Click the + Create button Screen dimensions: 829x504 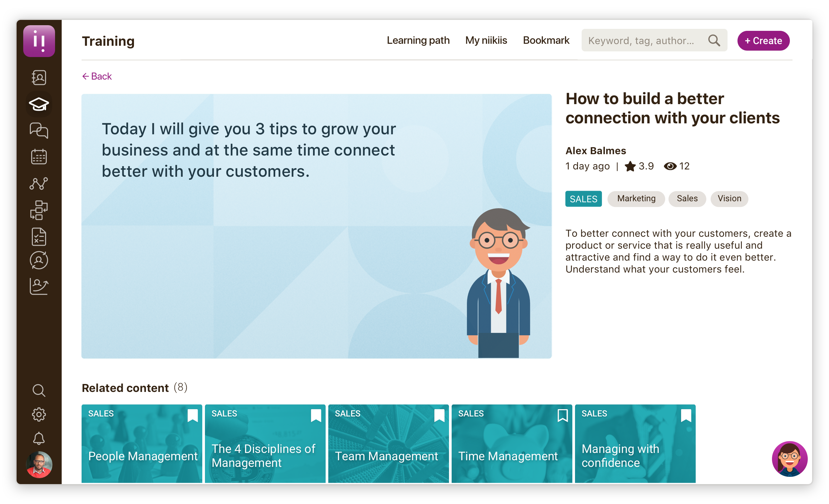[x=763, y=41]
